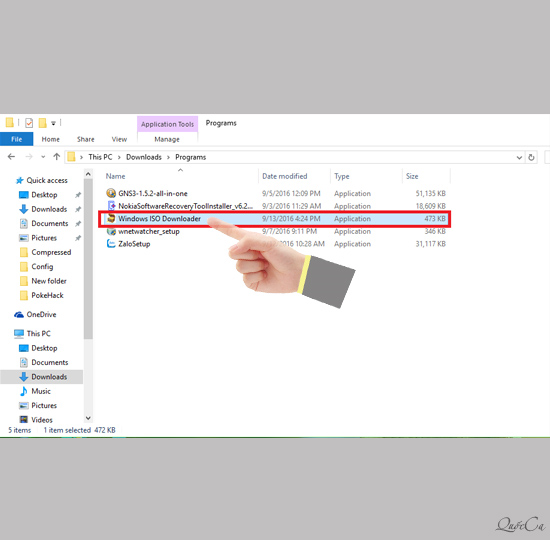Select the ZaloSetup file icon
This screenshot has width=550, height=540.
[x=111, y=244]
